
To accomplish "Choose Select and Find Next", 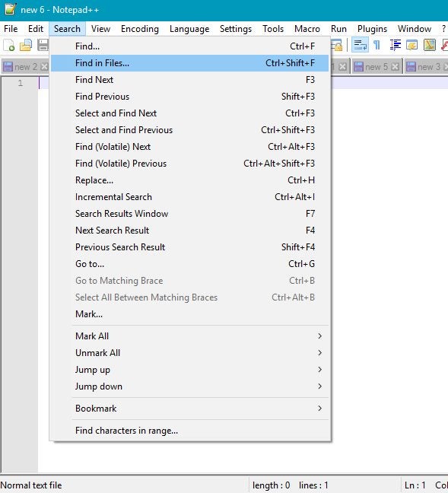I will coord(189,113).
